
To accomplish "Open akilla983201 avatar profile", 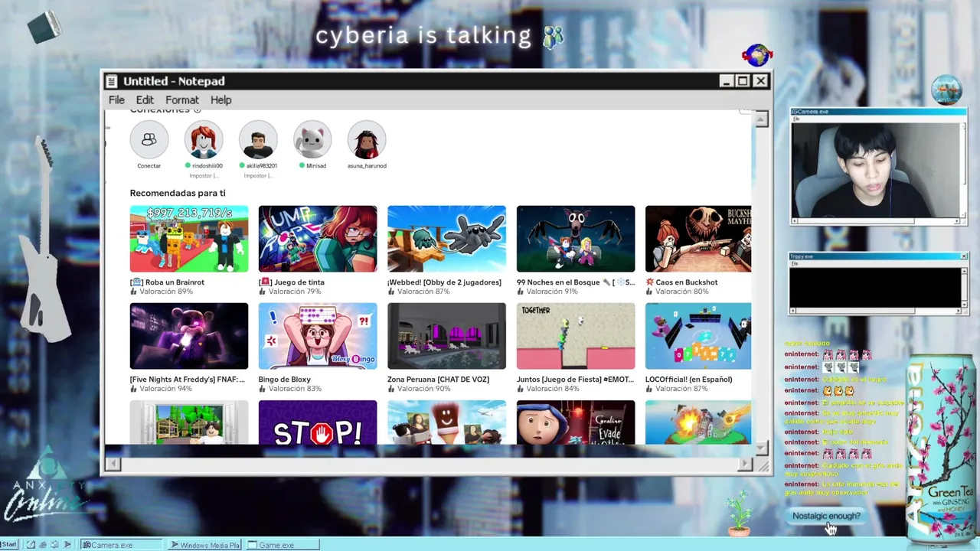I will [258, 140].
